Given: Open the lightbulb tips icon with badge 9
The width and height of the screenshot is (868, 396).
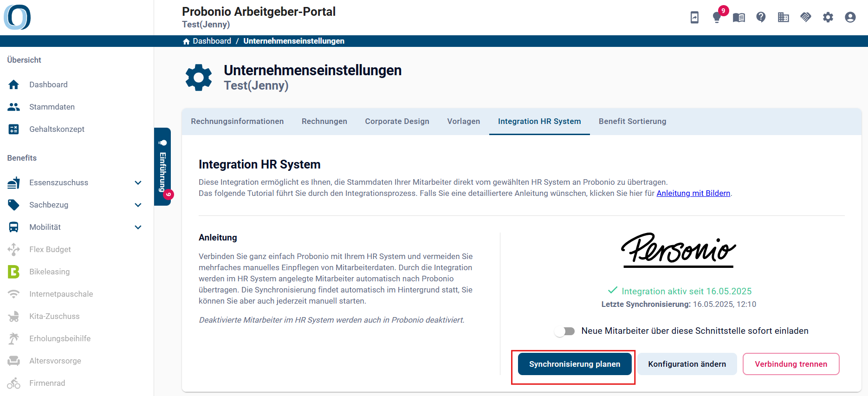Looking at the screenshot, I should click(x=717, y=17).
